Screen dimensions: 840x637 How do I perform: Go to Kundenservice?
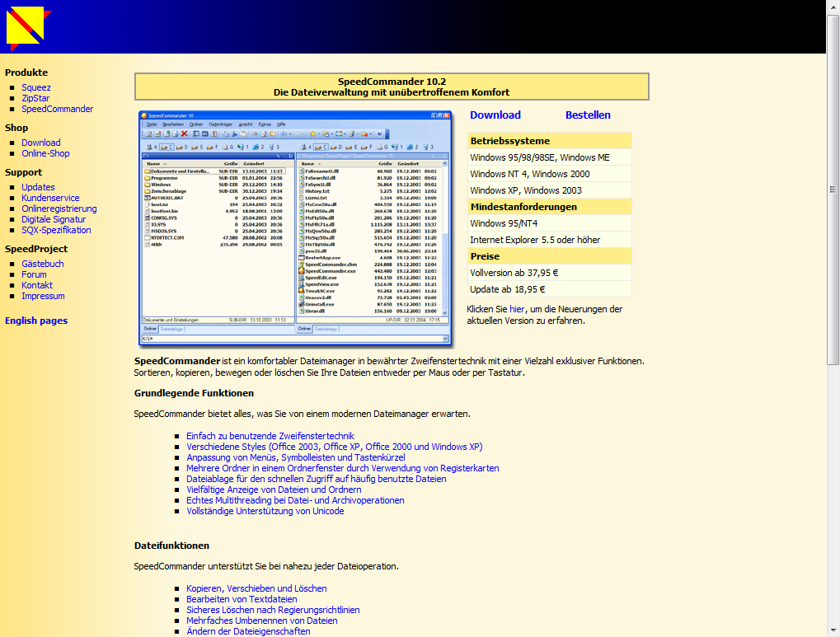(50, 198)
